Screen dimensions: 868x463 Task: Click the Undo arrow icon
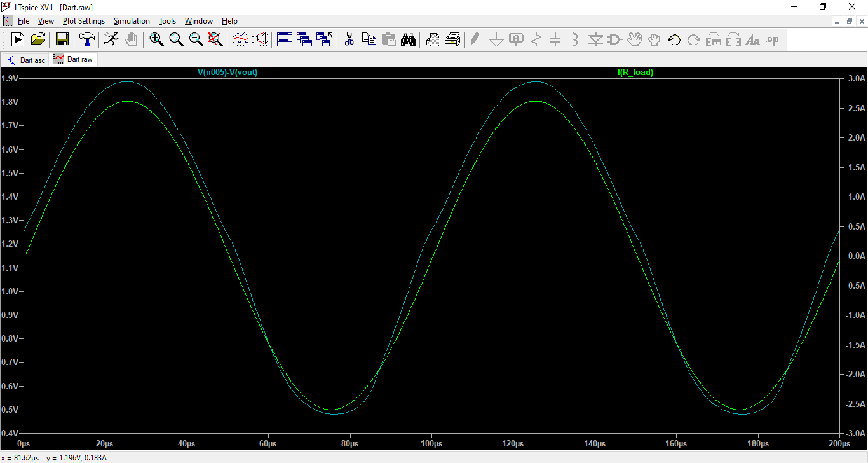pos(674,39)
